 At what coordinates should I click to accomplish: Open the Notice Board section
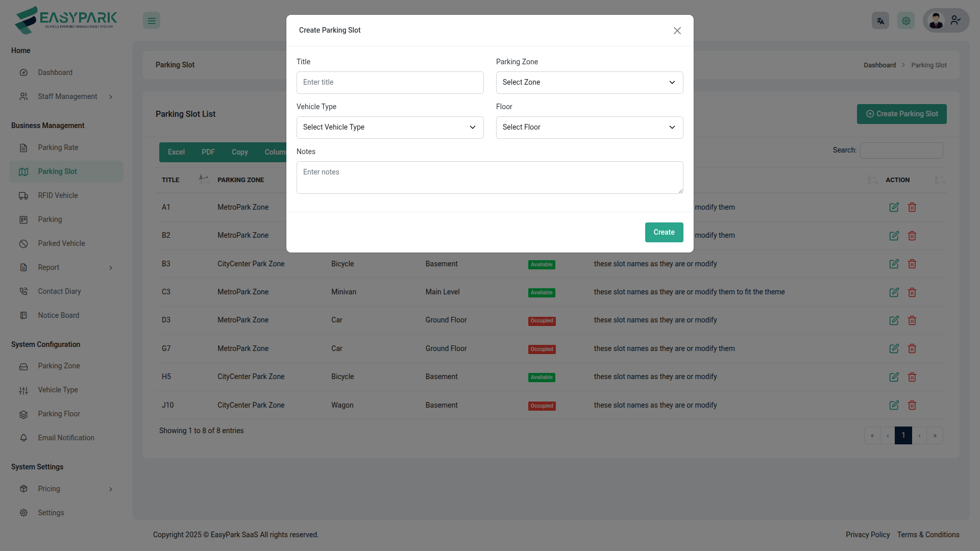coord(58,315)
